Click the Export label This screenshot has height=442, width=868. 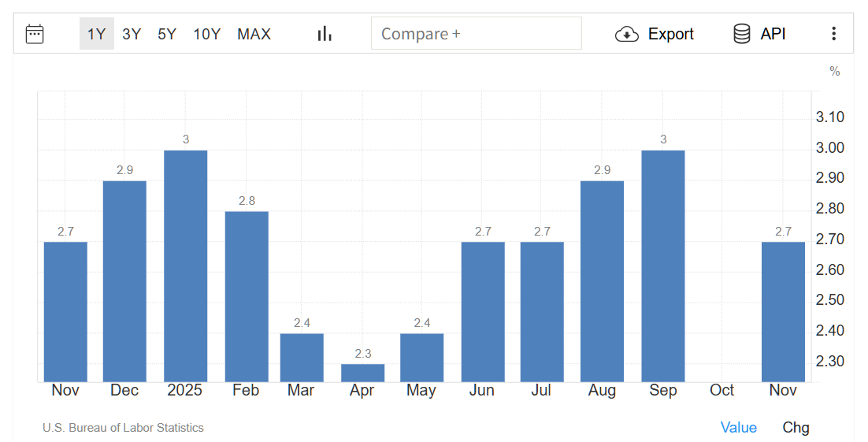tap(670, 34)
